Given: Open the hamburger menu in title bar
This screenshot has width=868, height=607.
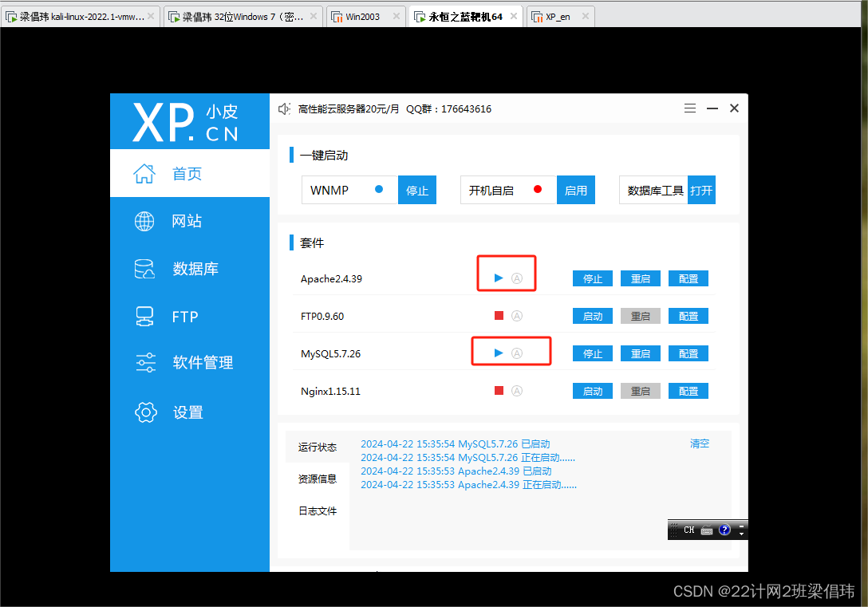Looking at the screenshot, I should (690, 108).
